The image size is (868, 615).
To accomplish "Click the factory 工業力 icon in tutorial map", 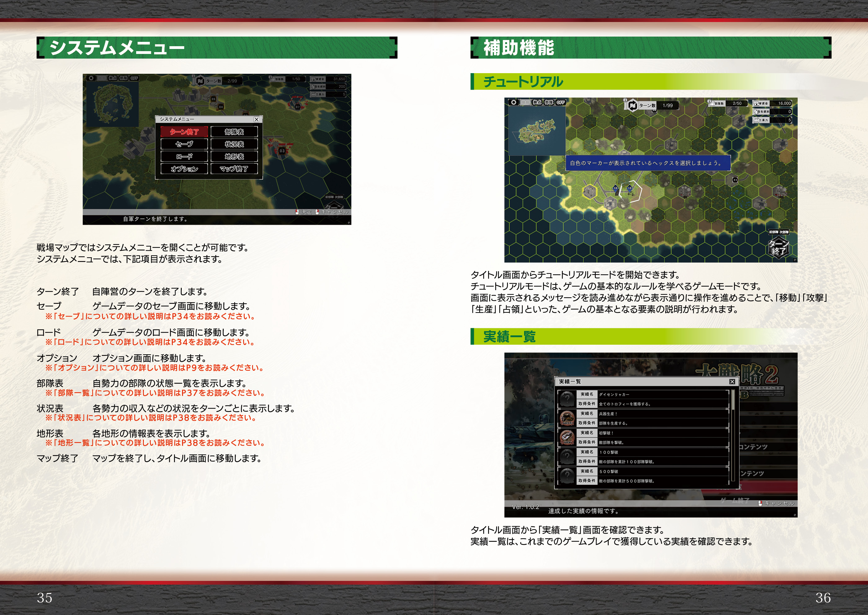I will click(756, 120).
